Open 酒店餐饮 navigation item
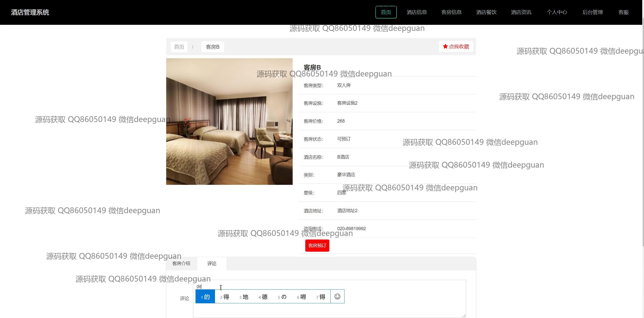 486,12
